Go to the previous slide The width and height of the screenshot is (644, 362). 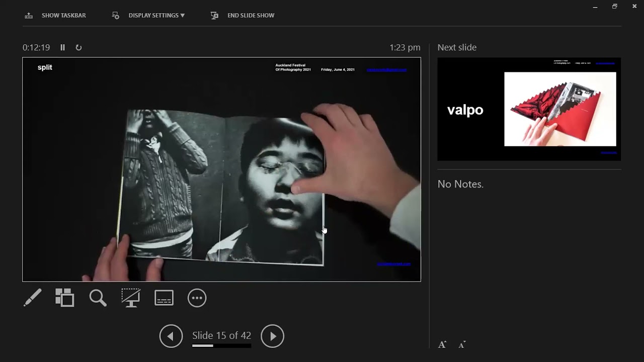click(171, 336)
